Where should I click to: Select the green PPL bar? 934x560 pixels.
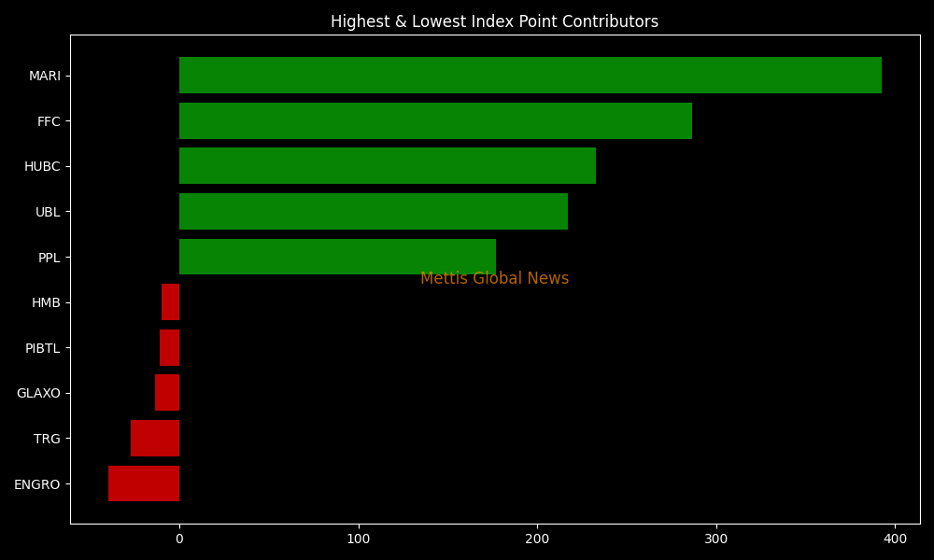pos(337,257)
